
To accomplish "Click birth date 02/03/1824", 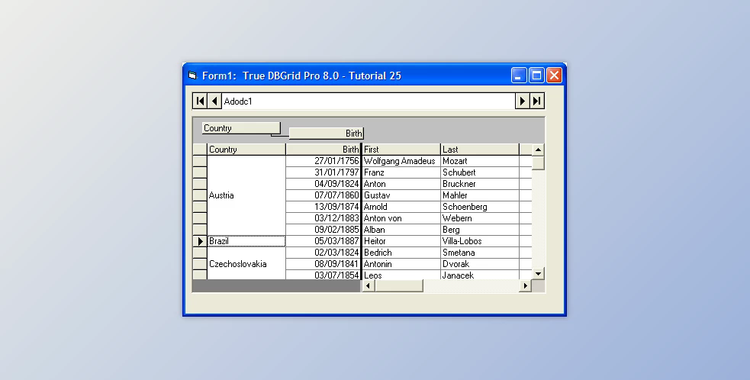I will click(323, 253).
